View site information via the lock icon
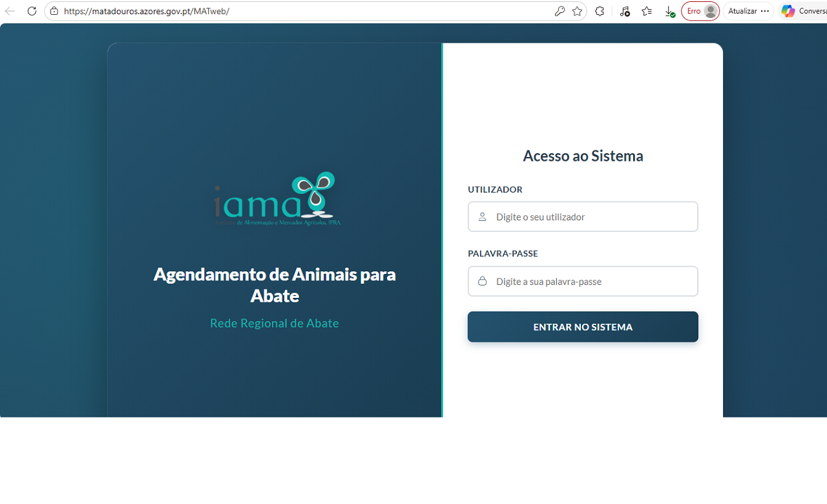827x504 pixels. (x=54, y=11)
